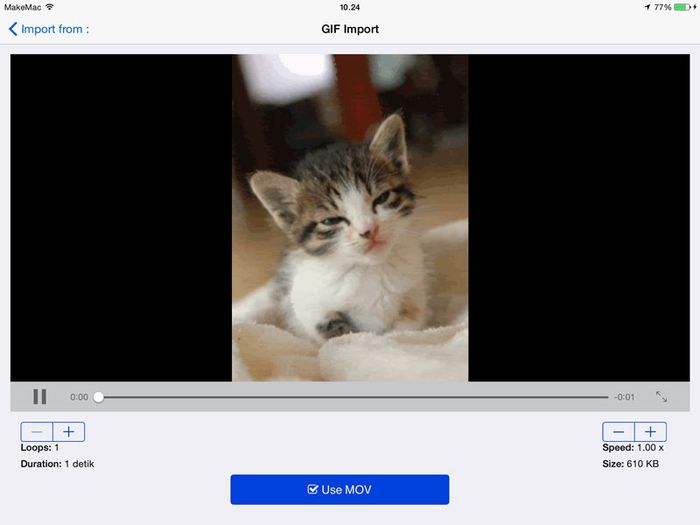Click the location arrow icon in status bar

pos(647,7)
